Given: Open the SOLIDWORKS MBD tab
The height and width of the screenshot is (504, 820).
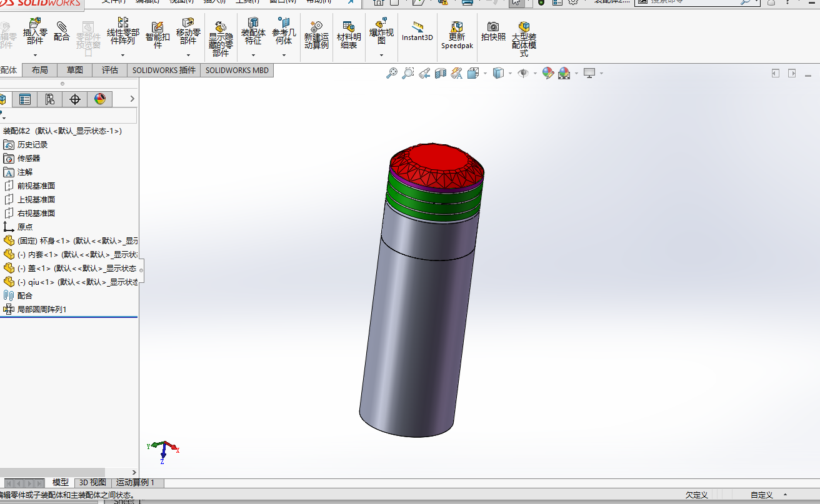Looking at the screenshot, I should point(237,70).
